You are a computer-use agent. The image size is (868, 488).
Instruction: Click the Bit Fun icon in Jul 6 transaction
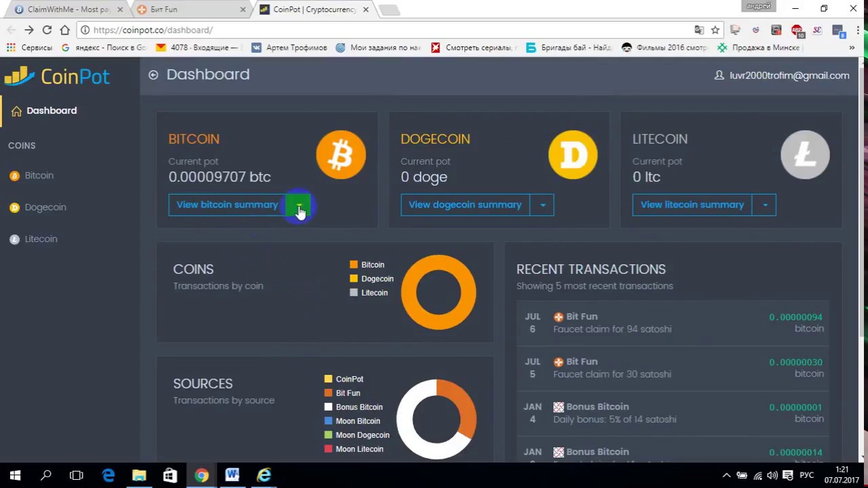pos(559,317)
